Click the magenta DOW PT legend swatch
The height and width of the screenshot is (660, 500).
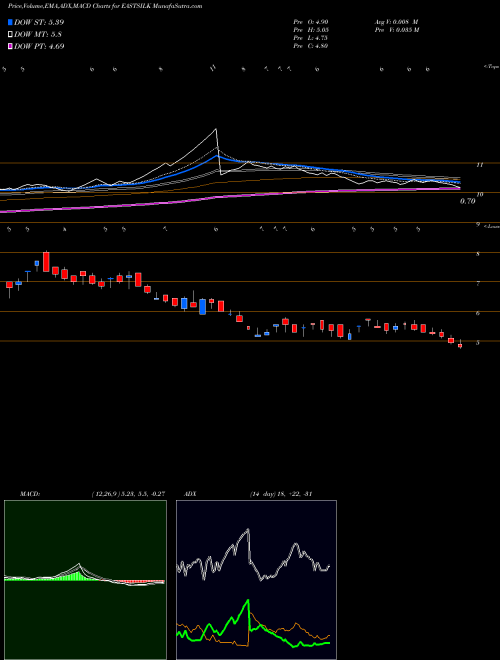[x=10, y=46]
